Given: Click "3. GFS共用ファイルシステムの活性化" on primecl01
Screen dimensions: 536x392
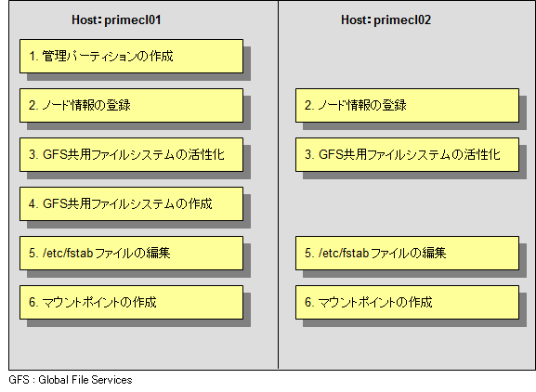Looking at the screenshot, I should coord(131,154).
